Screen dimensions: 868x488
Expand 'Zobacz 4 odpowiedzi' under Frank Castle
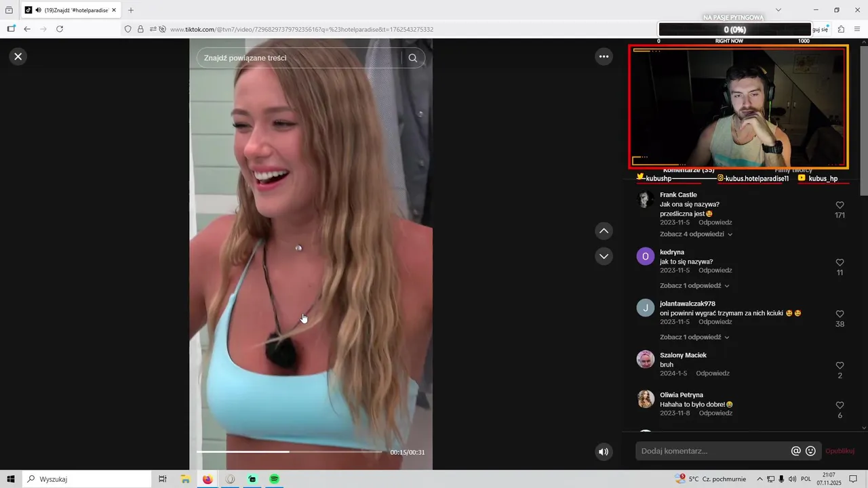pos(696,234)
